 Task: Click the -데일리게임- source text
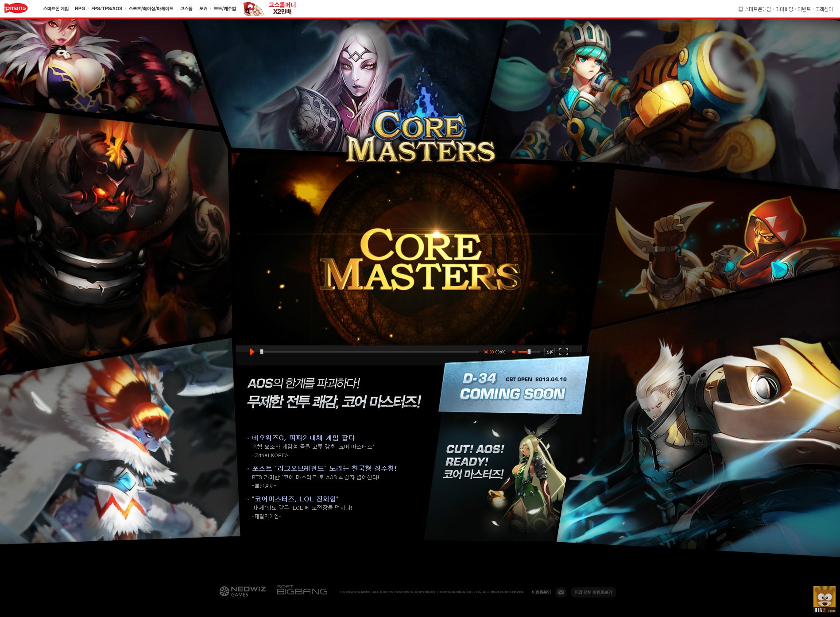(267, 516)
